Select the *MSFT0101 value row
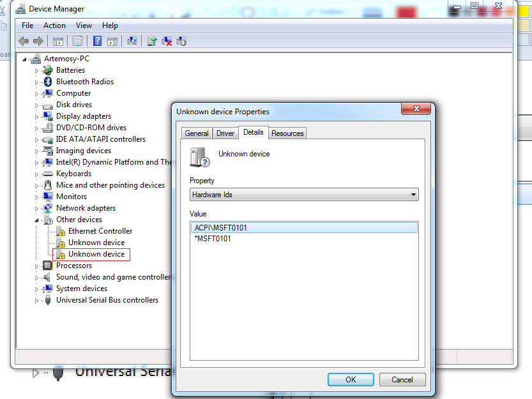 click(x=304, y=239)
